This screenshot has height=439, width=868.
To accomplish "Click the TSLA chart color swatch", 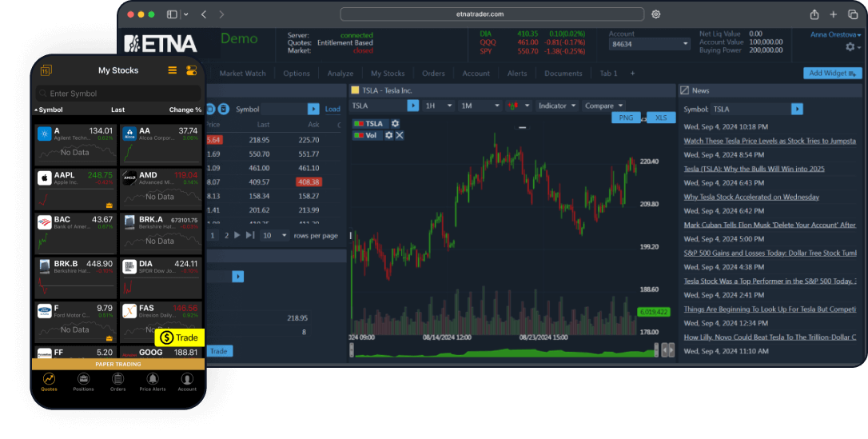I will 359,123.
